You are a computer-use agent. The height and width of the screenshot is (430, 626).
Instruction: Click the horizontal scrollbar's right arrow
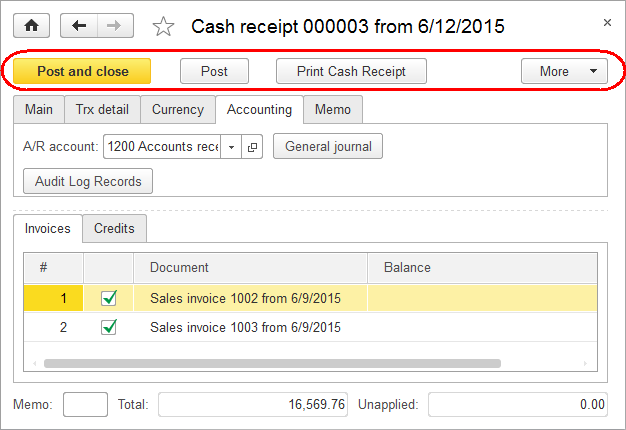point(585,363)
